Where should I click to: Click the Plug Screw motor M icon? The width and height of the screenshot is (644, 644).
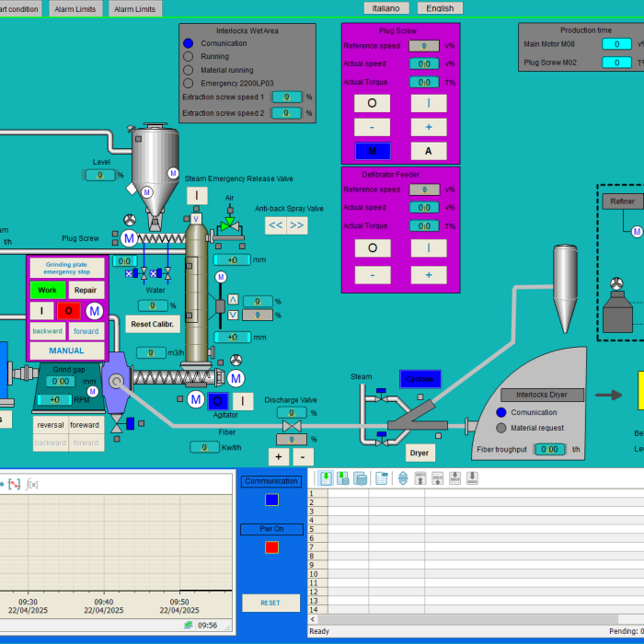[x=129, y=238]
